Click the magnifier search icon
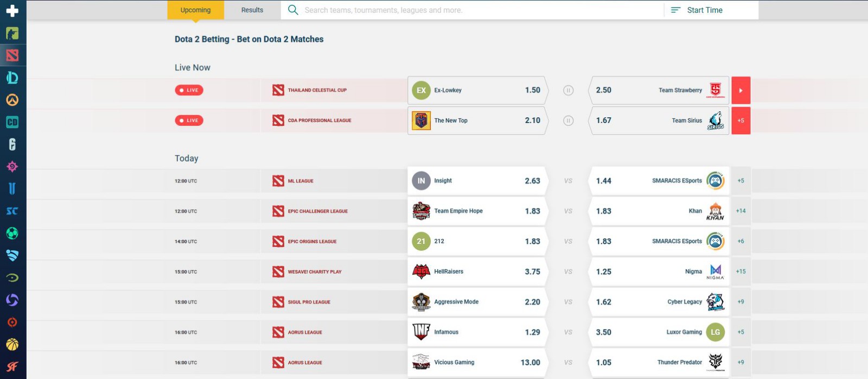 (293, 10)
